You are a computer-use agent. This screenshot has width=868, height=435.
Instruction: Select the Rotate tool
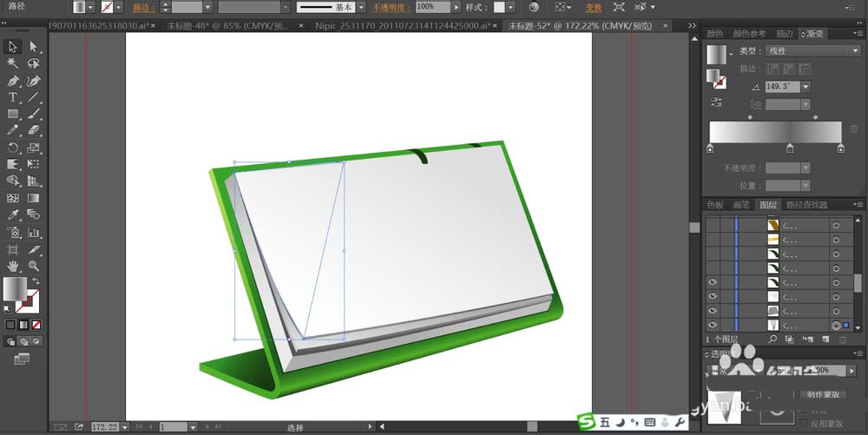point(13,148)
